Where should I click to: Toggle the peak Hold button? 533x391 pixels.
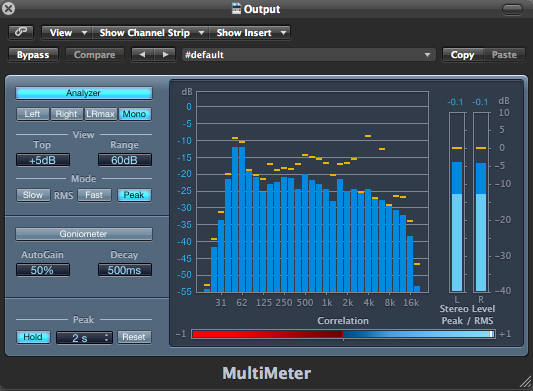[33, 337]
